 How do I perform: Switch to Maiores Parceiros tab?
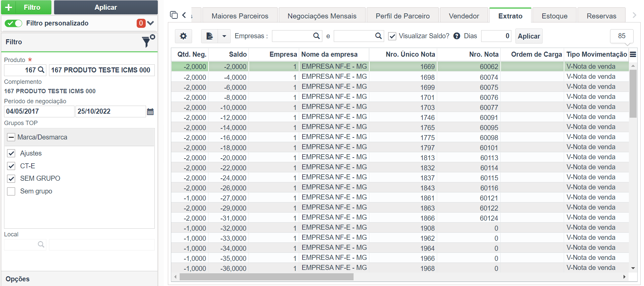[x=240, y=16]
